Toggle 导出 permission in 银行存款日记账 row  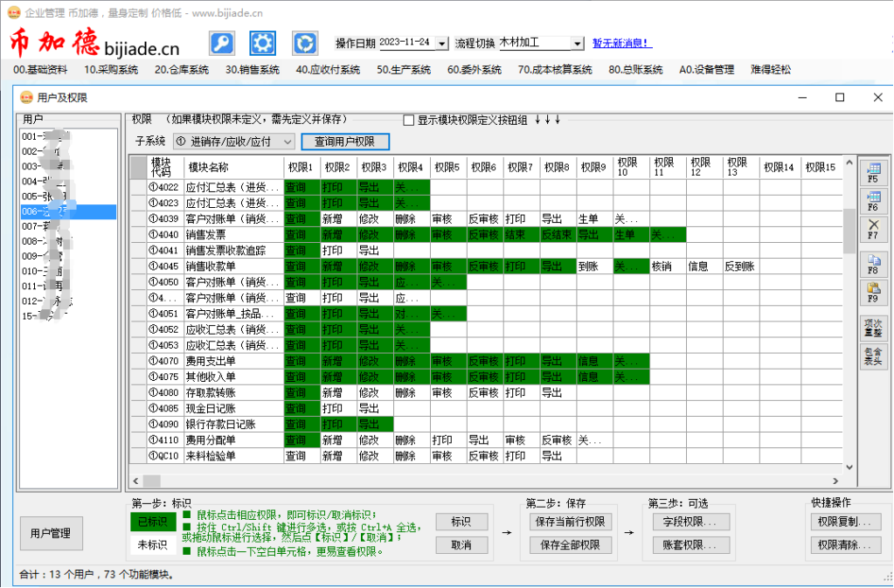[x=375, y=425]
